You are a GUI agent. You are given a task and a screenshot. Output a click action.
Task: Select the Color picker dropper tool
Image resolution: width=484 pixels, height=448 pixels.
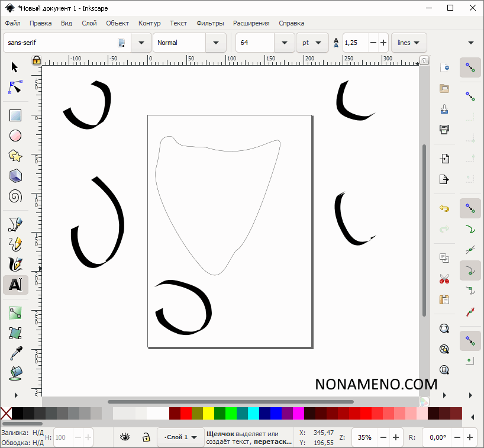[x=15, y=354]
